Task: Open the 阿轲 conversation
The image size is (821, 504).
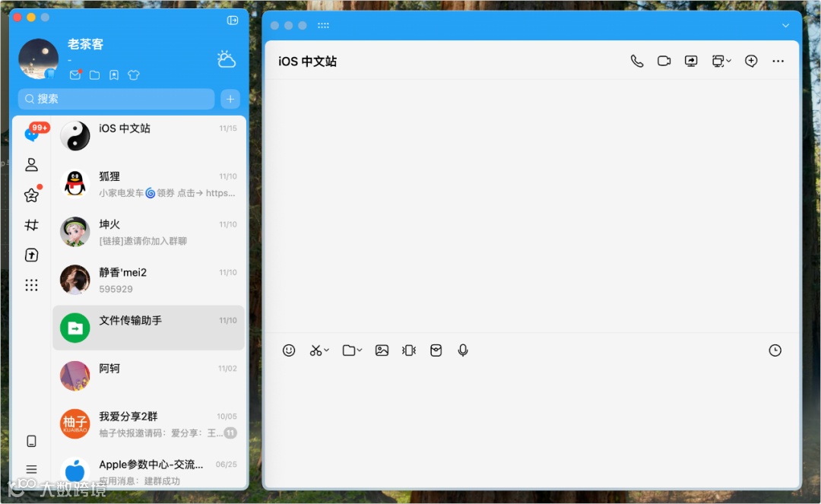Action: click(x=149, y=376)
